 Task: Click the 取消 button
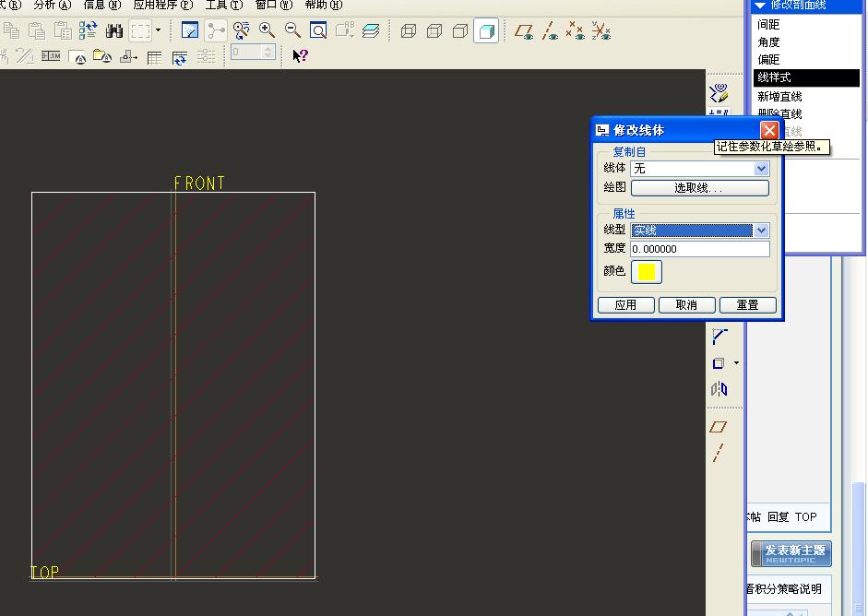click(x=686, y=305)
